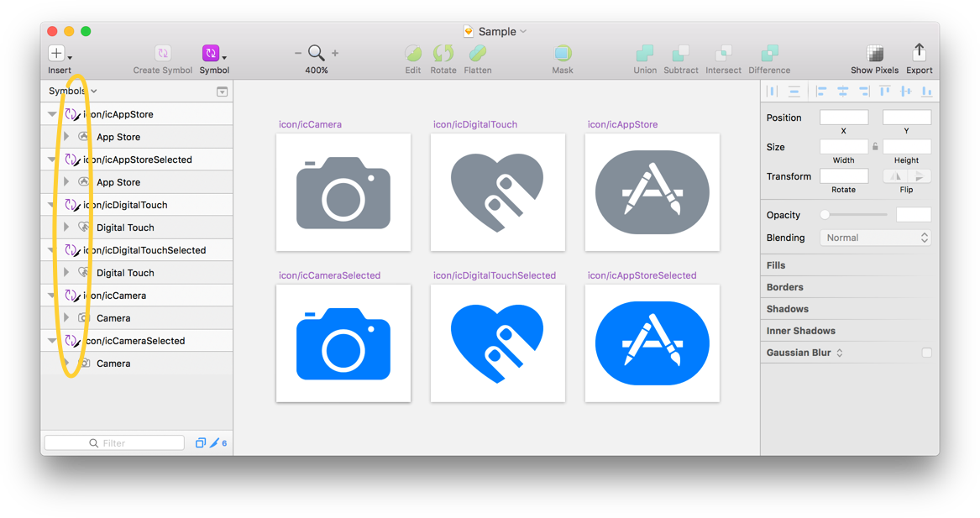Click the align horizontal centers icon
Image resolution: width=980 pixels, height=518 pixels.
tap(842, 92)
